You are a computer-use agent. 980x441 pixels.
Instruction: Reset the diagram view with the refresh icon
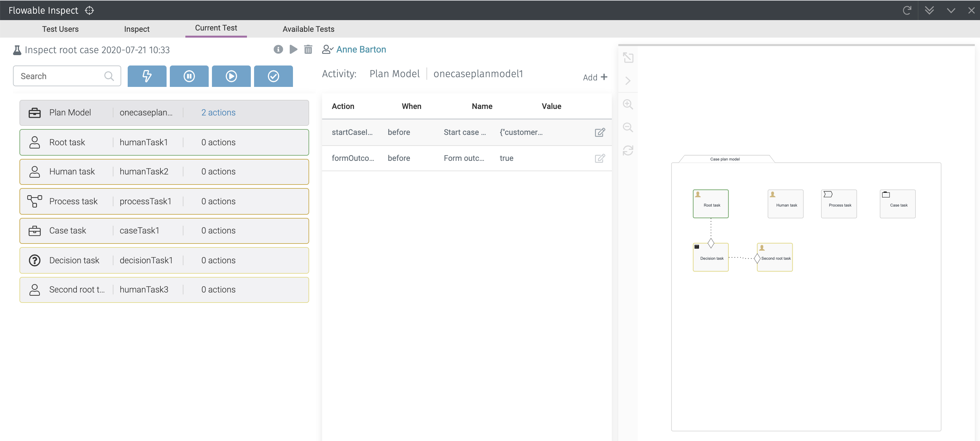(628, 151)
